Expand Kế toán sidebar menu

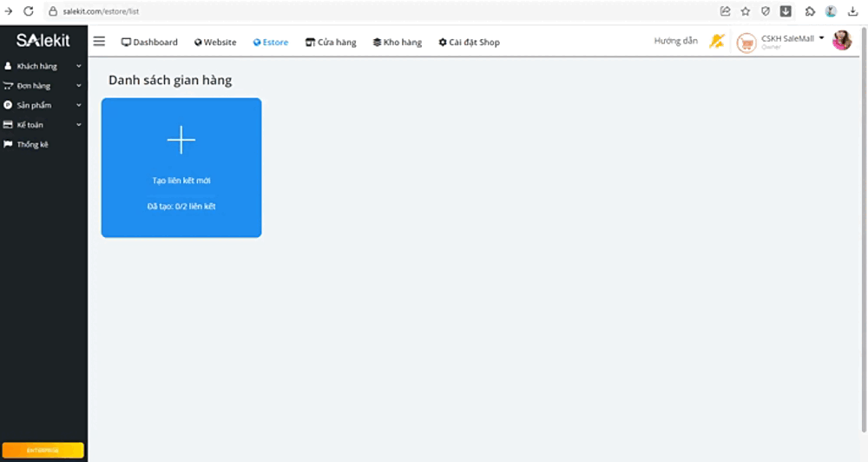tap(43, 125)
